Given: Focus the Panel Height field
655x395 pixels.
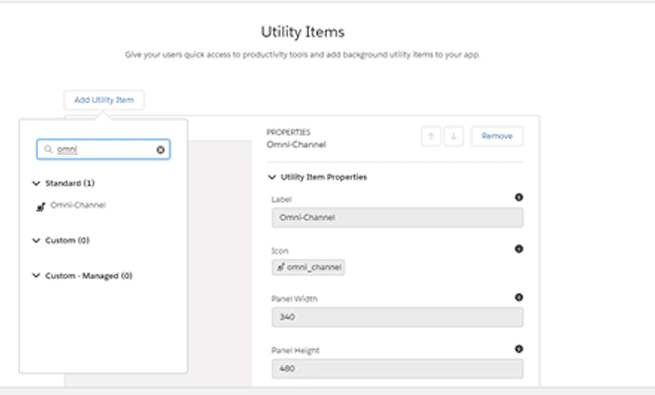Looking at the screenshot, I should [397, 369].
